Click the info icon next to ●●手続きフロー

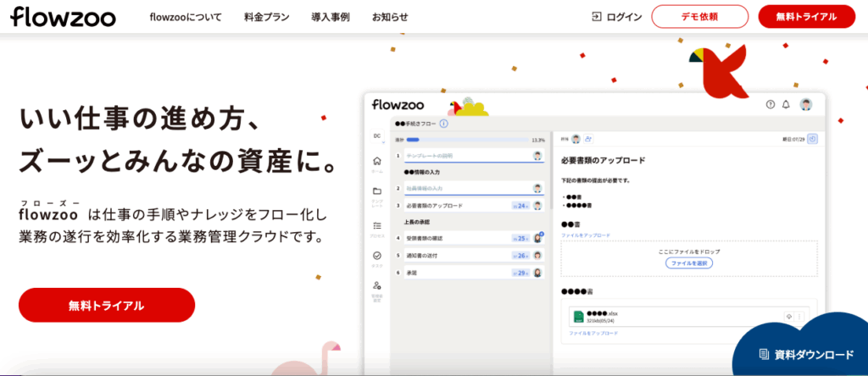pyautogui.click(x=443, y=124)
